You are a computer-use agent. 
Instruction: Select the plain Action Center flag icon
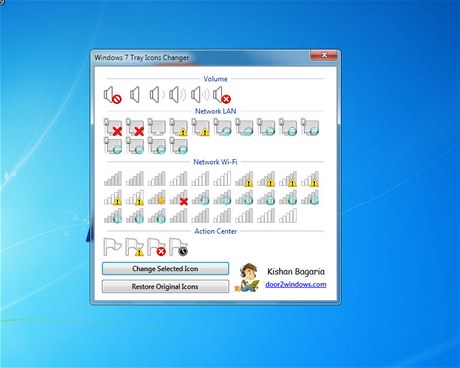click(x=112, y=247)
